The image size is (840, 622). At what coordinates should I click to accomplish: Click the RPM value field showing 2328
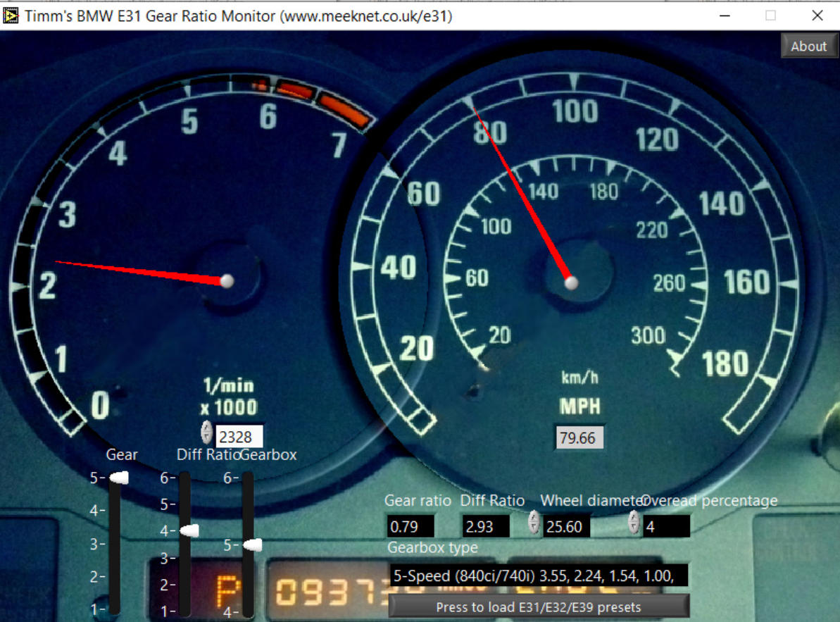pyautogui.click(x=239, y=437)
